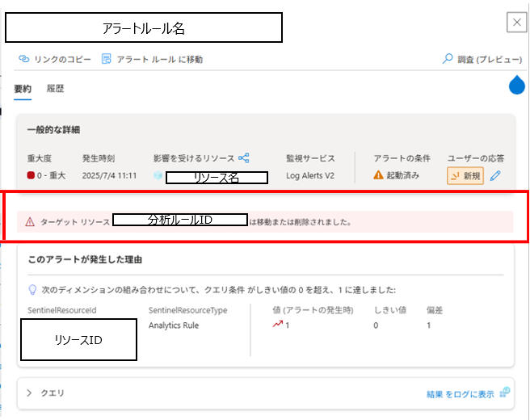Click the red severity 0 - 重大 indicator

31,175
